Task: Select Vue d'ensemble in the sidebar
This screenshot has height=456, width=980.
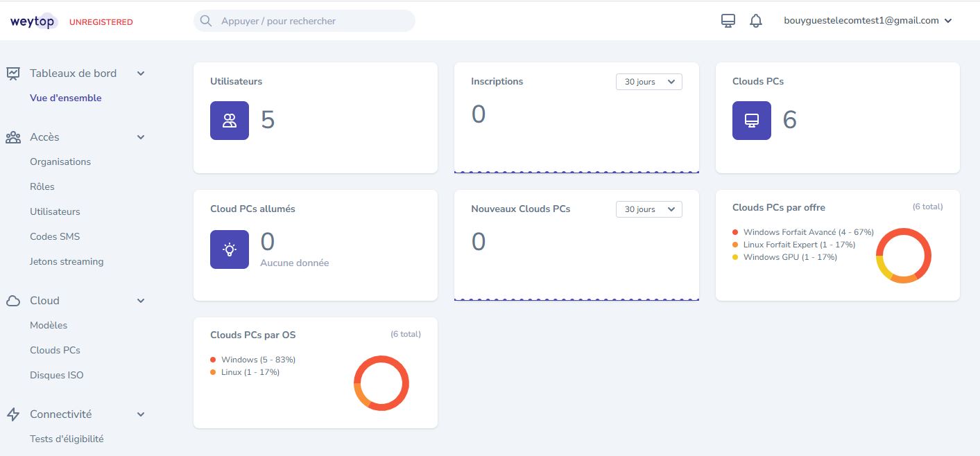Action: tap(65, 98)
